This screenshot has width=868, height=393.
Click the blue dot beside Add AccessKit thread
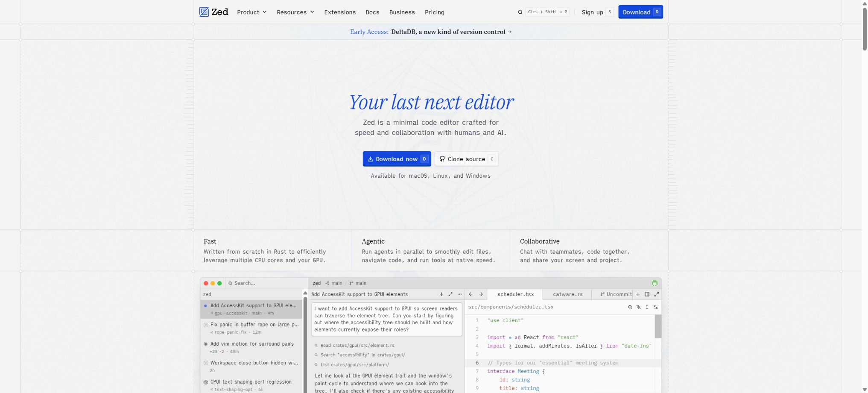(x=205, y=306)
